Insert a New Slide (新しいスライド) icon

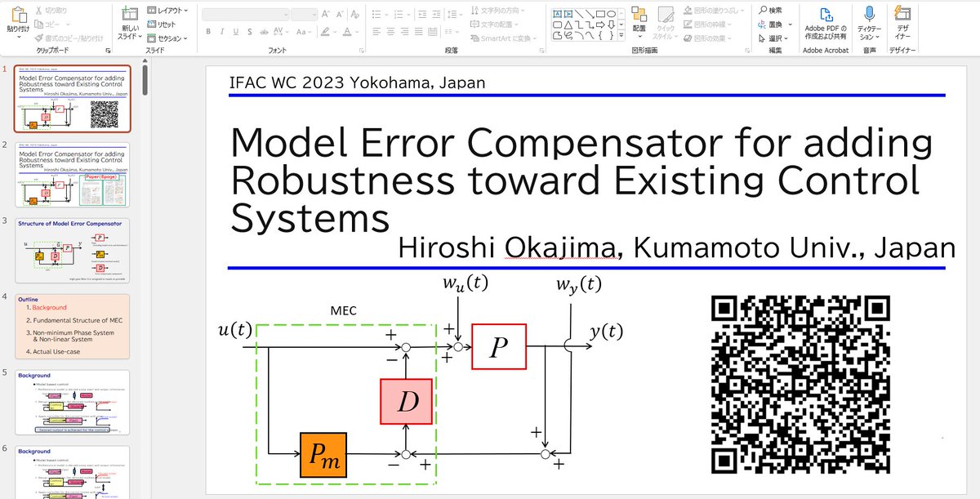[129, 15]
